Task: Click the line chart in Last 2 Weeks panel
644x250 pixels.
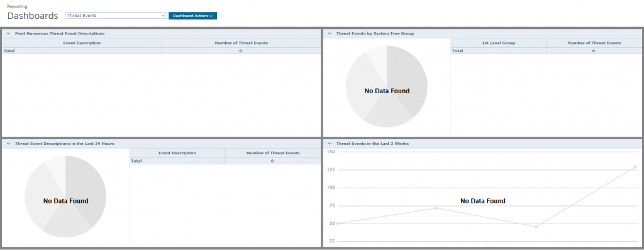Action: point(482,197)
